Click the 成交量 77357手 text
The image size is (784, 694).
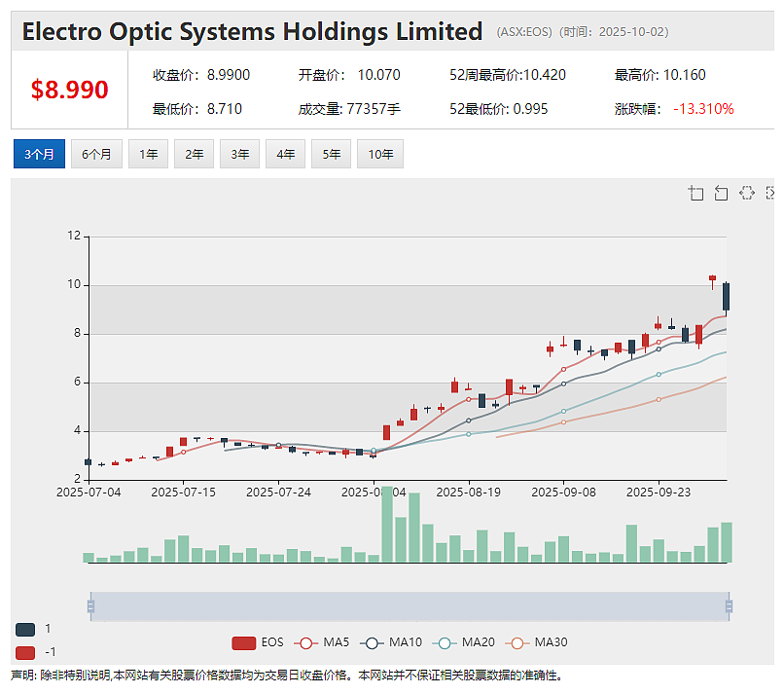(349, 109)
